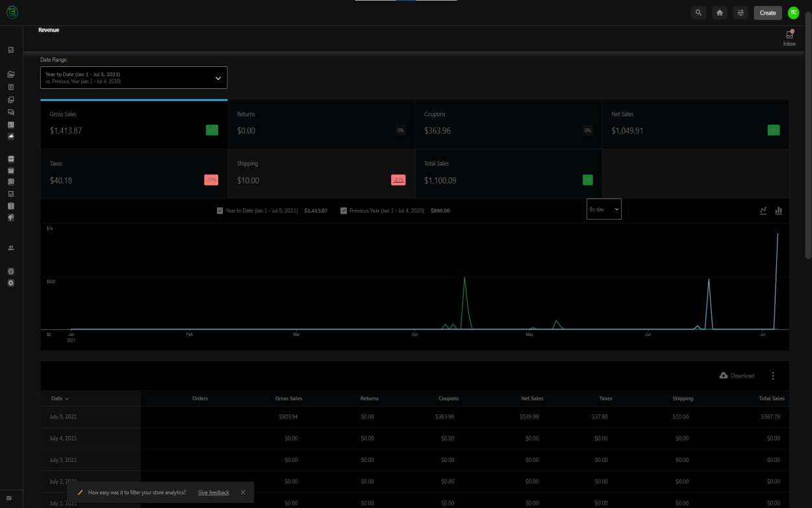Open comments via chat bubbles sidebar icon
Screen dimensions: 812x508
tap(11, 112)
